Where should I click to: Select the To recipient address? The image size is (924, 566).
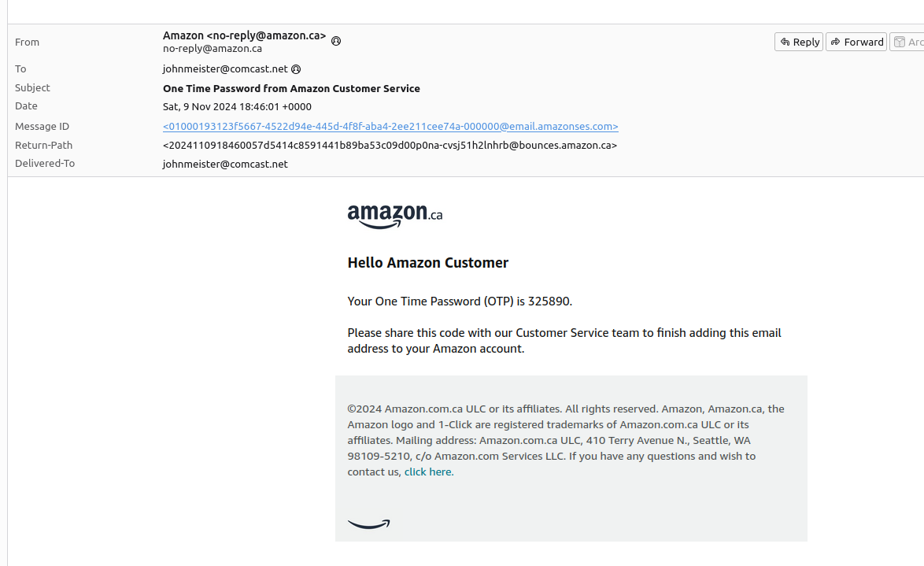[225, 69]
